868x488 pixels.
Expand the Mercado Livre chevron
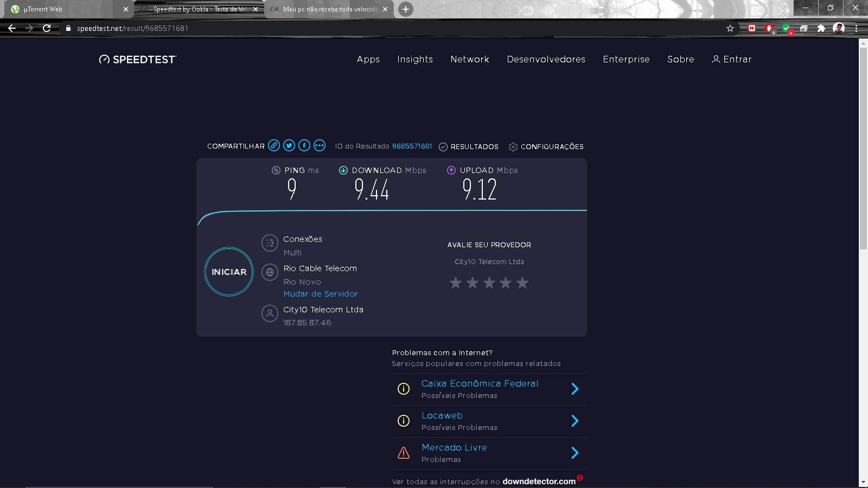point(575,453)
